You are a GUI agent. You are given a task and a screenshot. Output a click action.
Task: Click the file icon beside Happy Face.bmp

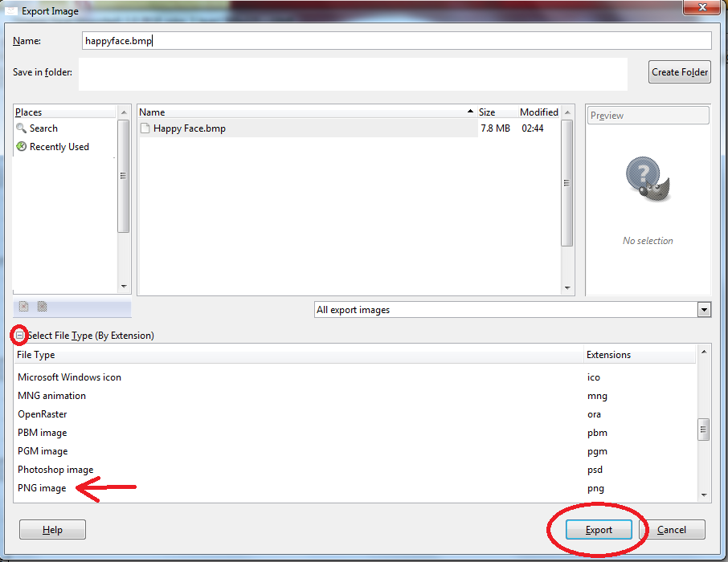pos(145,128)
